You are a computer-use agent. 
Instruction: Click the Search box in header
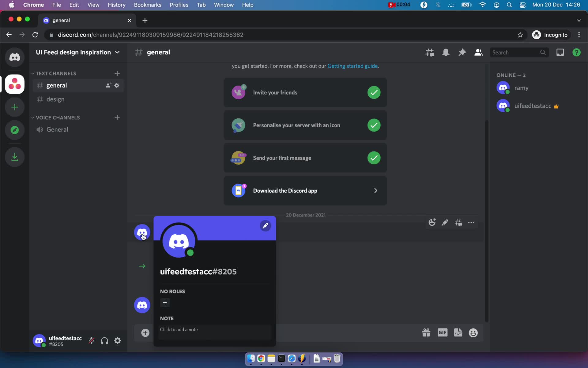tap(519, 52)
